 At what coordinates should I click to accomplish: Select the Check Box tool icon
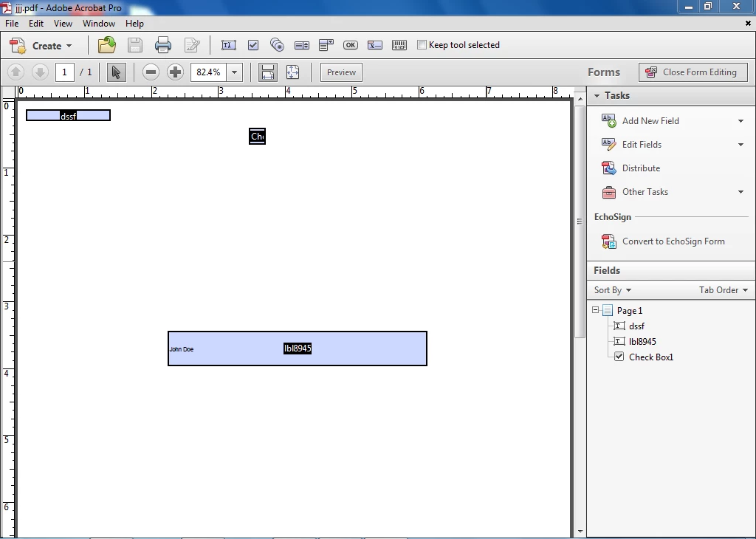click(x=253, y=45)
